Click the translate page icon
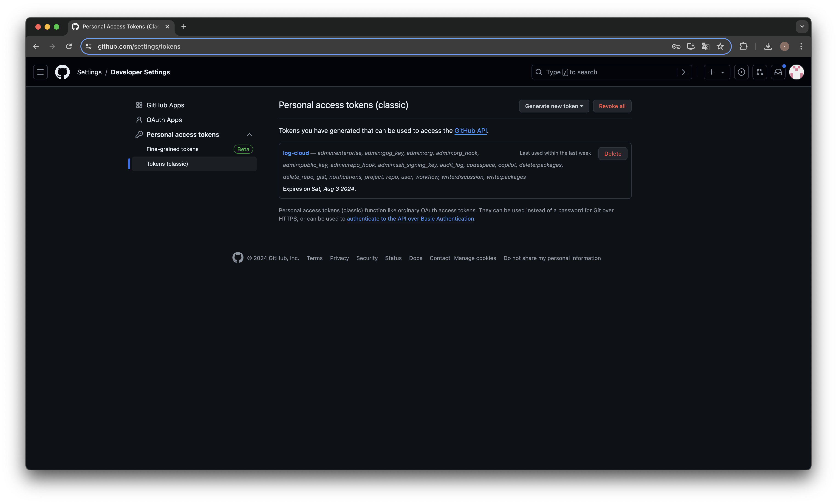Image resolution: width=837 pixels, height=504 pixels. tap(705, 46)
